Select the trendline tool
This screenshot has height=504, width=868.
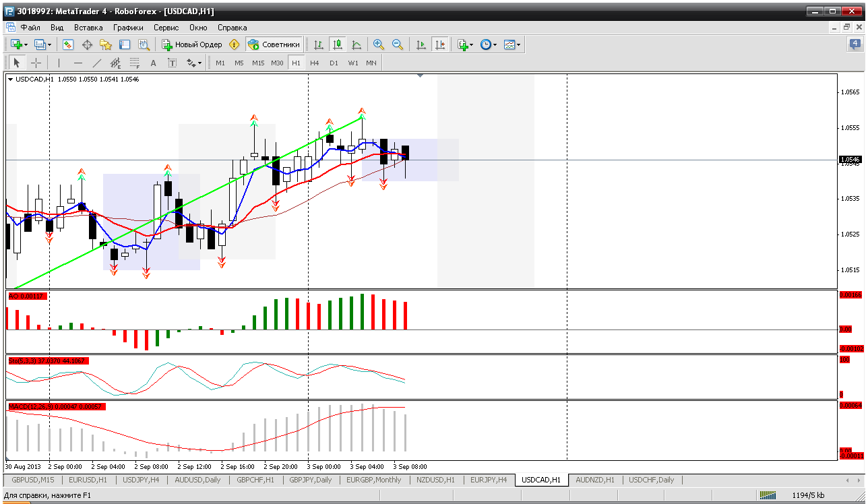(x=96, y=63)
